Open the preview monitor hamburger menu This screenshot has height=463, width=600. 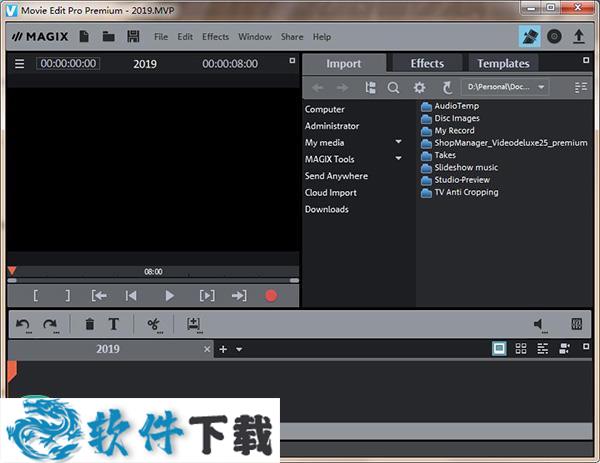pyautogui.click(x=20, y=64)
